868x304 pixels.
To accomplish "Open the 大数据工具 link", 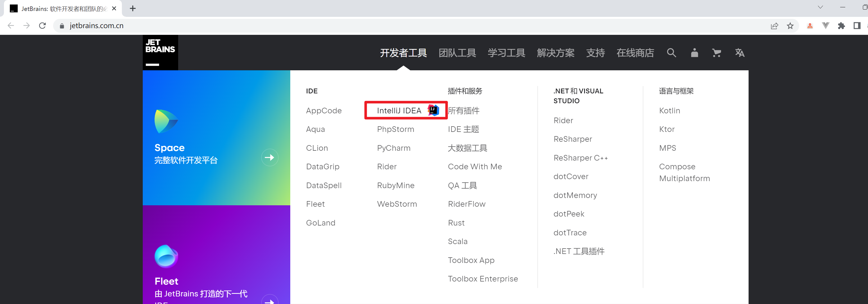I will tap(467, 148).
